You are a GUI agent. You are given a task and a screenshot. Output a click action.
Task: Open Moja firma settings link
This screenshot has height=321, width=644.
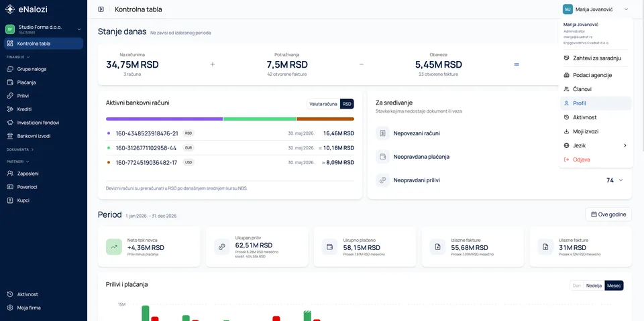[x=44, y=308]
